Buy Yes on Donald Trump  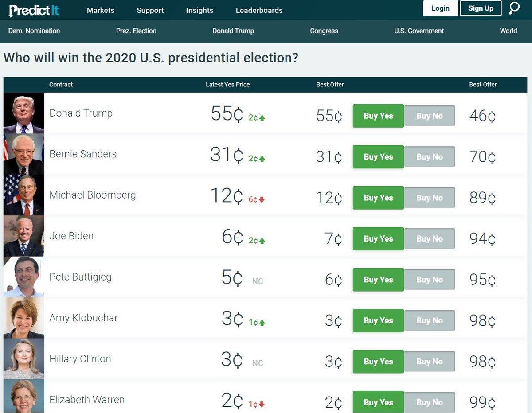tap(378, 116)
